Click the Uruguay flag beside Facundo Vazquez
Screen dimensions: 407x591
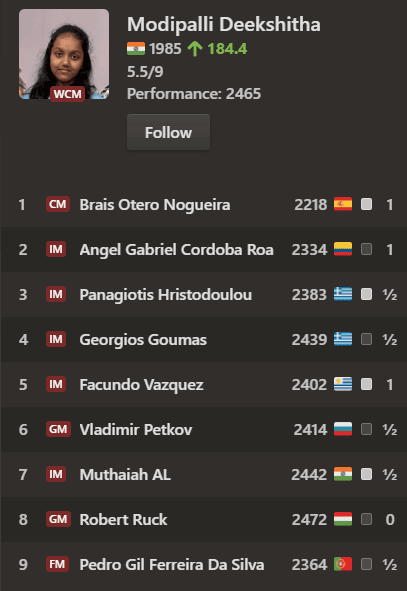coord(343,384)
